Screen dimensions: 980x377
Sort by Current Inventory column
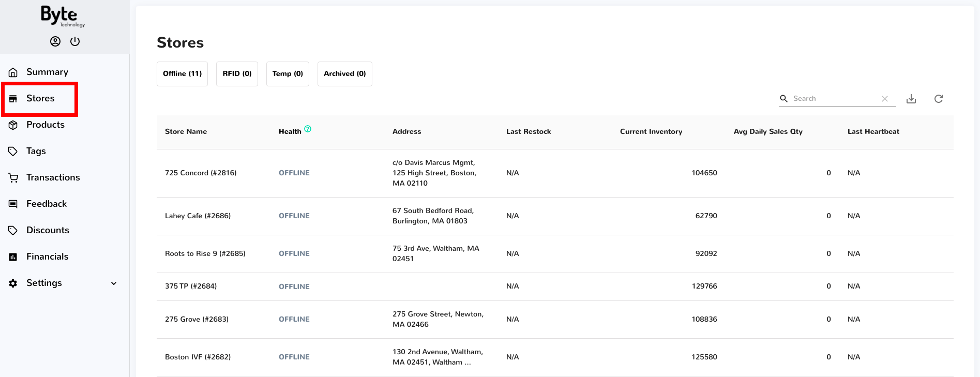[651, 132]
